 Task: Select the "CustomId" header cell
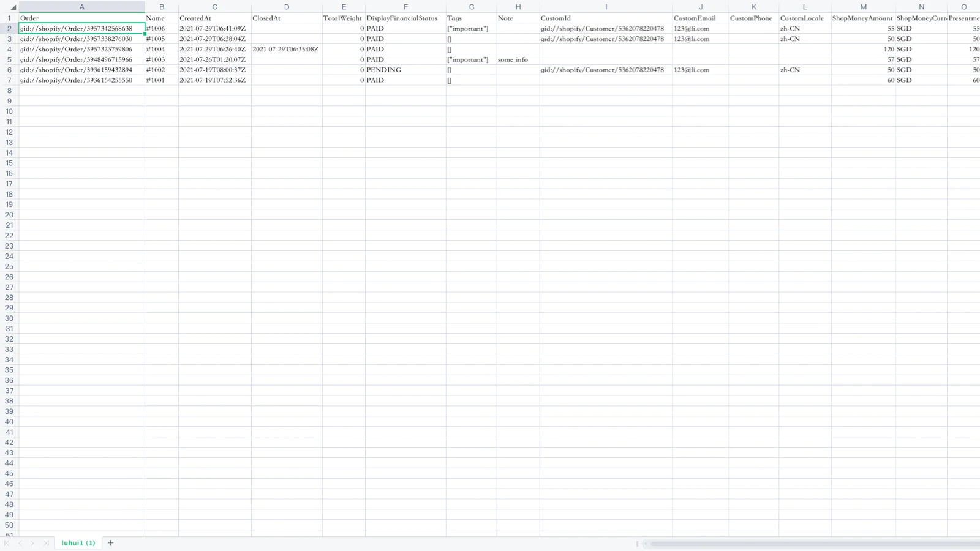[606, 18]
